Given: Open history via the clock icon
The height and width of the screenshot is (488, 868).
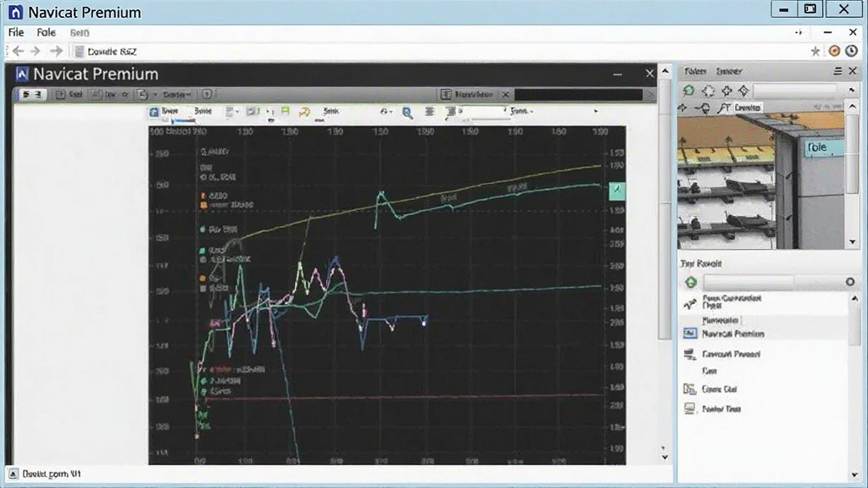Looking at the screenshot, I should [x=851, y=51].
